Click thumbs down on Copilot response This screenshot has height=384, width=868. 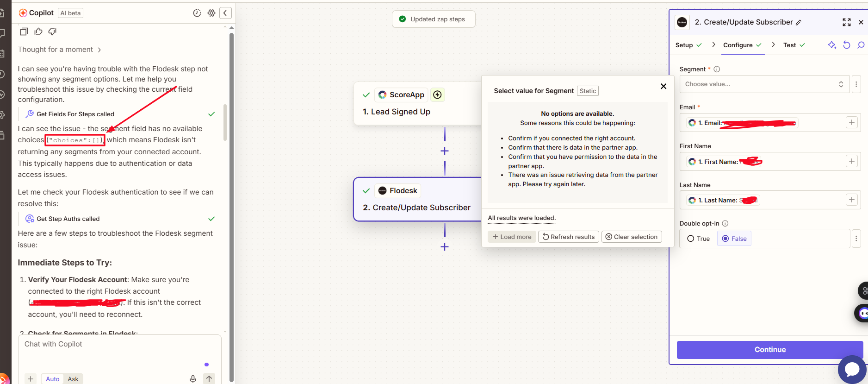click(52, 31)
